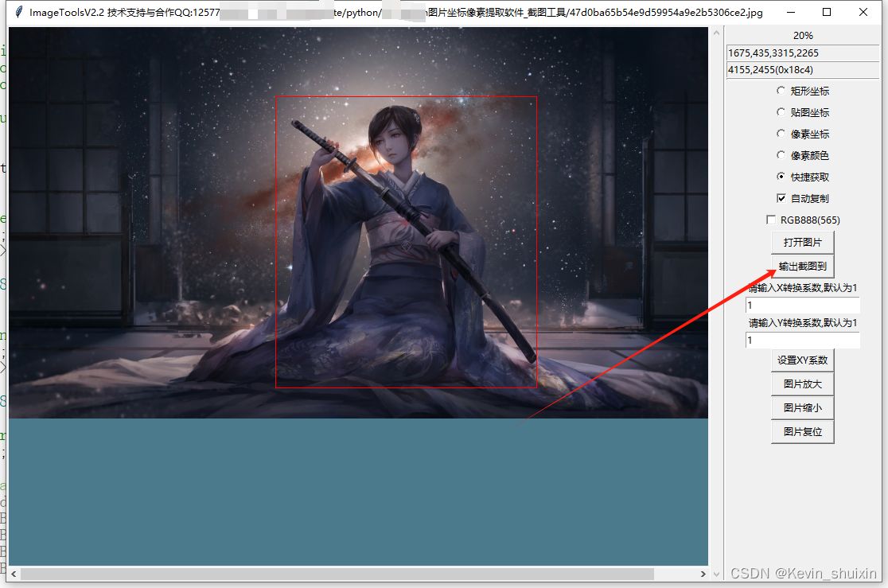The width and height of the screenshot is (888, 588).
Task: Click the 20% zoom level label
Action: [x=803, y=35]
